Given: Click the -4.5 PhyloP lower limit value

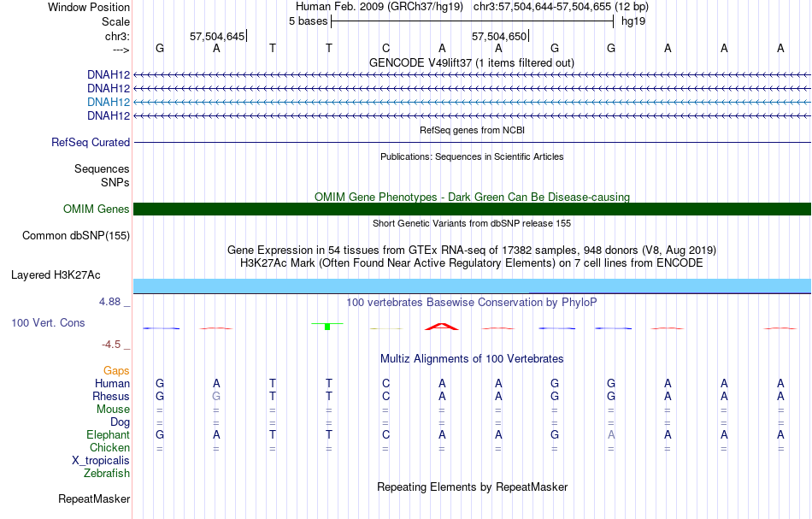Looking at the screenshot, I should (111, 345).
